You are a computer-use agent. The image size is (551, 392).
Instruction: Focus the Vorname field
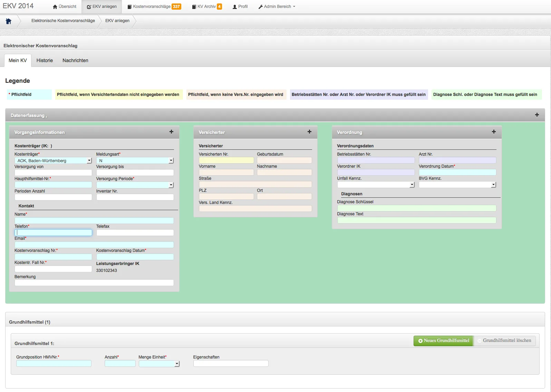point(226,172)
